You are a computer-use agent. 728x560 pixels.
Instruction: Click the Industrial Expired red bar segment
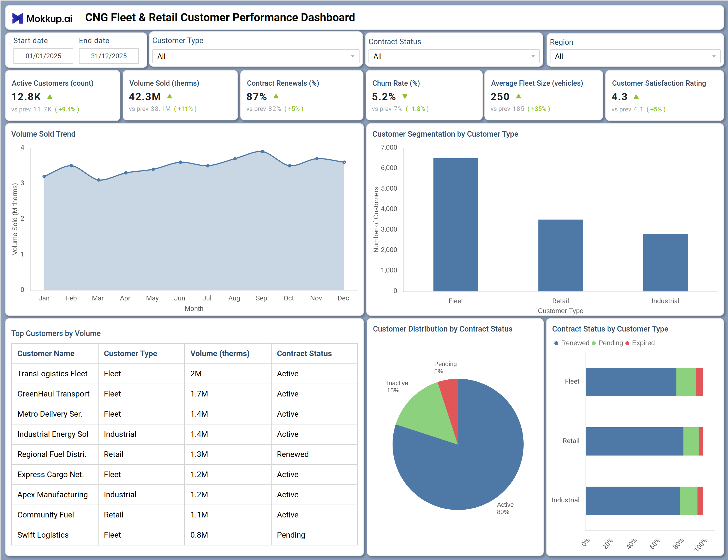(x=700, y=501)
